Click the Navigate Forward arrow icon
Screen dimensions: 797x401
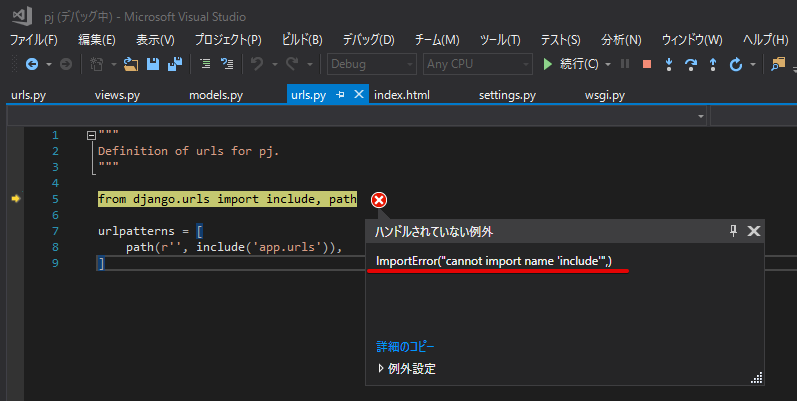(x=66, y=64)
